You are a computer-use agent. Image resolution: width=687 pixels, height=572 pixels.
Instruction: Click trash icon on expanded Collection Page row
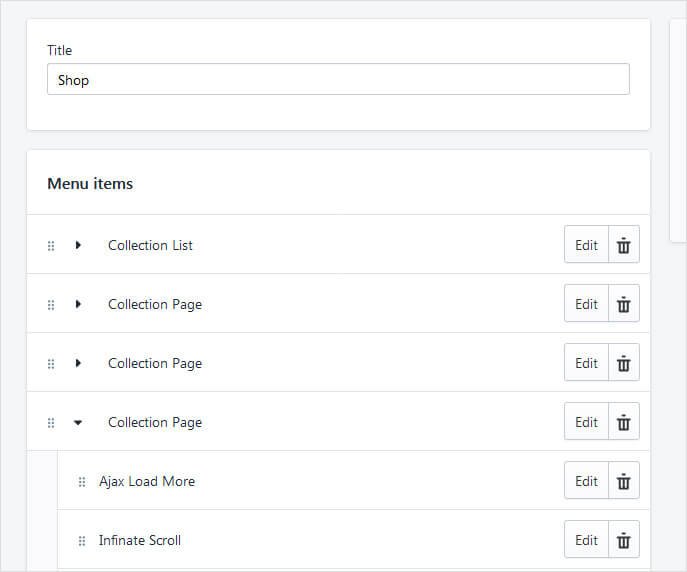(x=624, y=422)
